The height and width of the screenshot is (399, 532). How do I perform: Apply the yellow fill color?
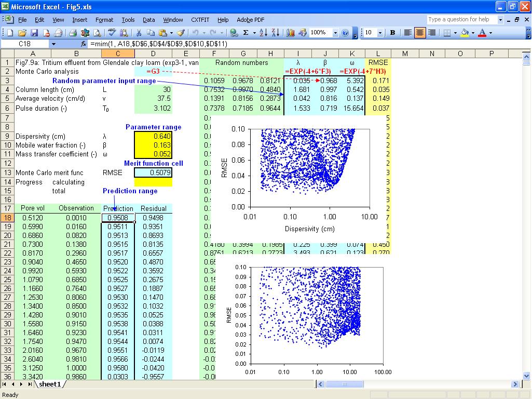coord(465,33)
